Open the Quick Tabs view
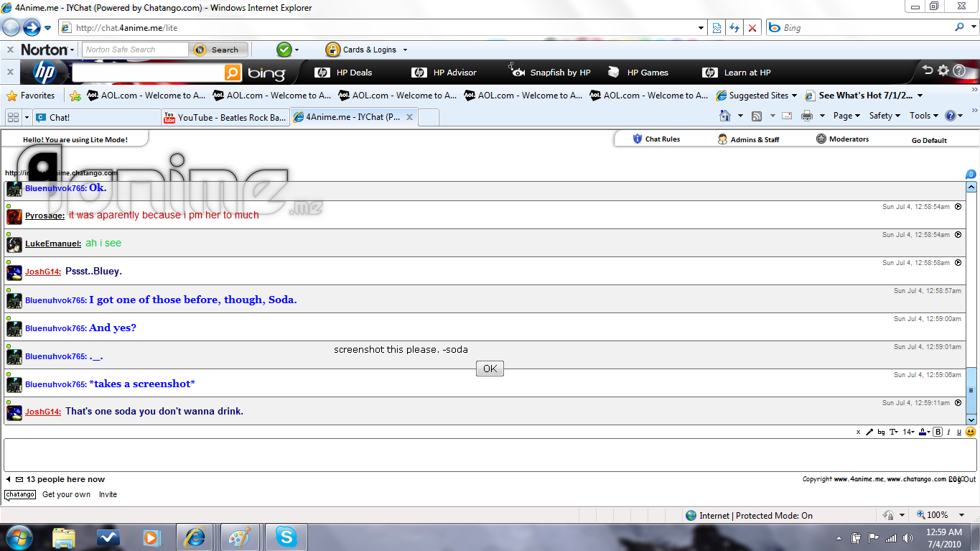 pos(13,117)
